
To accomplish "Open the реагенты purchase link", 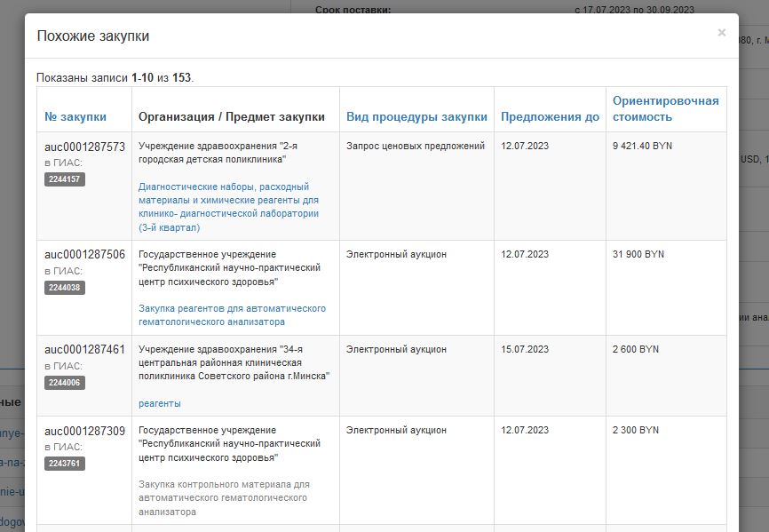I will tap(160, 403).
